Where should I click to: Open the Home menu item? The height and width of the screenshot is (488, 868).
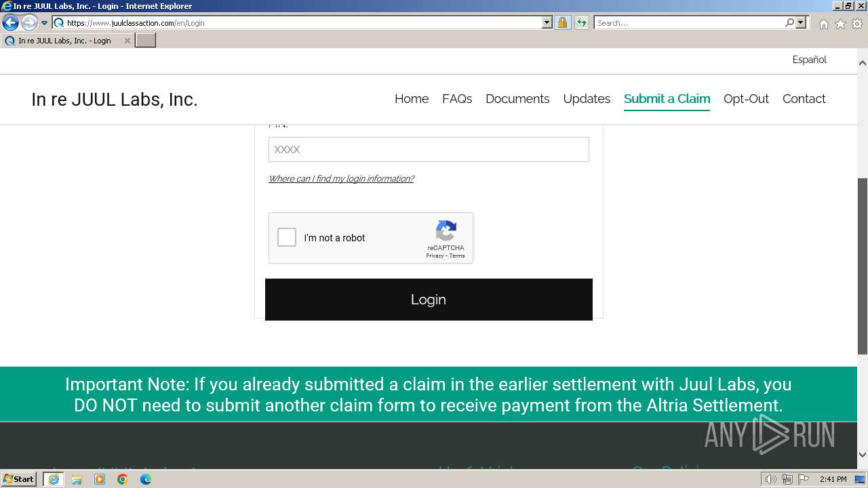pos(412,99)
